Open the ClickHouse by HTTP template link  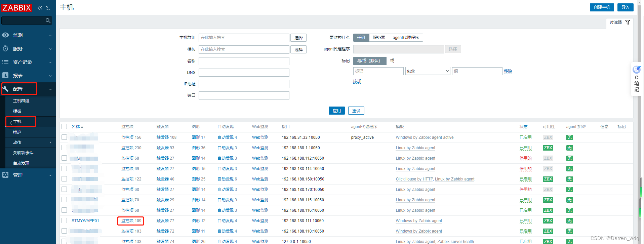tap(414, 179)
